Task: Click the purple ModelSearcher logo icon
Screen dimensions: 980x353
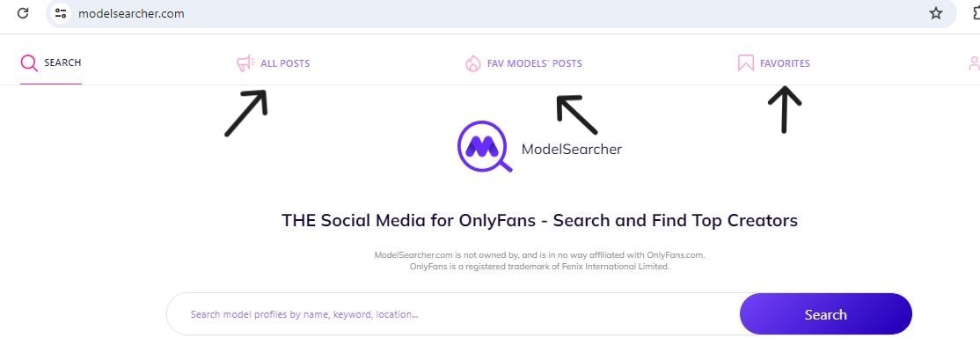Action: point(484,147)
